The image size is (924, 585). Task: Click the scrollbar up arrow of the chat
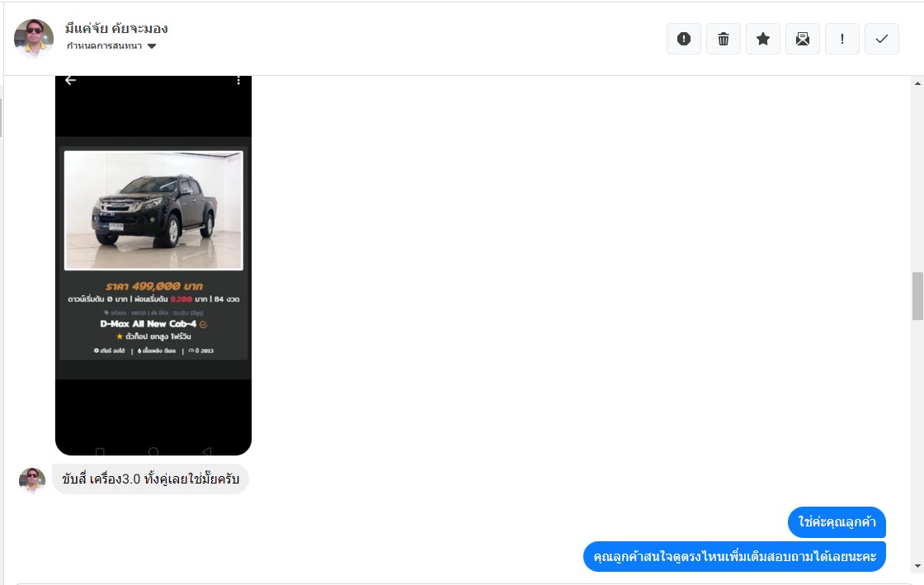[917, 83]
